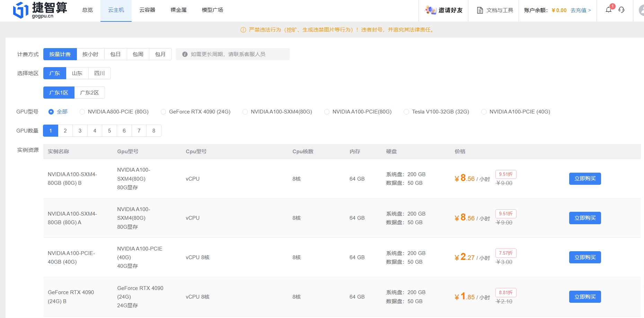This screenshot has height=318, width=644.
Task: Set GPU count to 8
Action: click(154, 131)
